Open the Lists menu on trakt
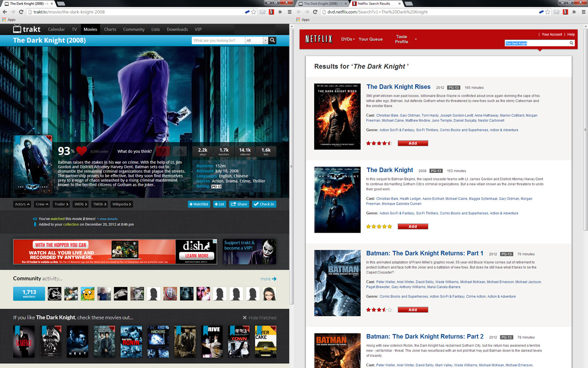Viewport: 588px width, 368px height. pos(156,29)
